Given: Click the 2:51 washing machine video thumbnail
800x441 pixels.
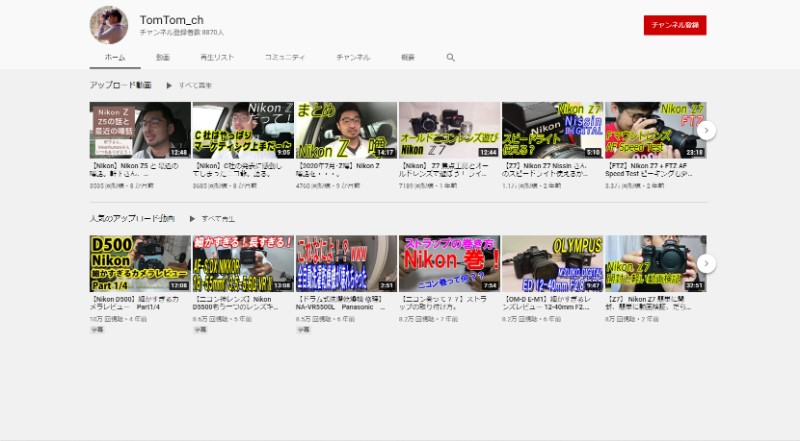Looking at the screenshot, I should [346, 263].
